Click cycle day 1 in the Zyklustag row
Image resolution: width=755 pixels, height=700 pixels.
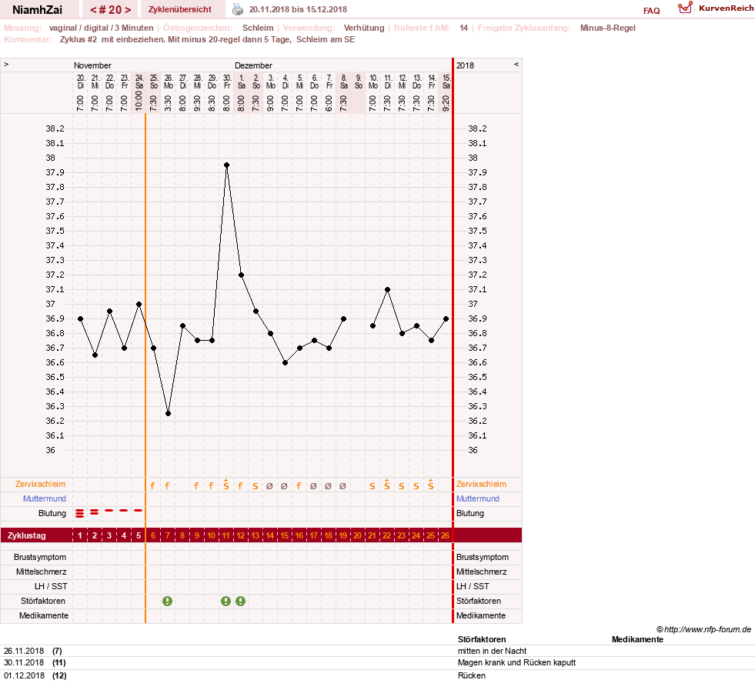pyautogui.click(x=80, y=535)
